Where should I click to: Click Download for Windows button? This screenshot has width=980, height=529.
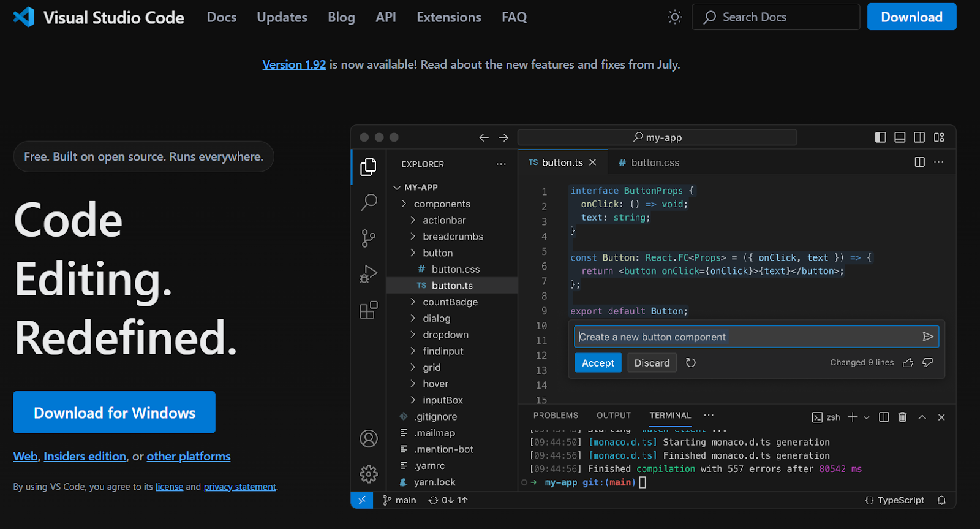[114, 413]
